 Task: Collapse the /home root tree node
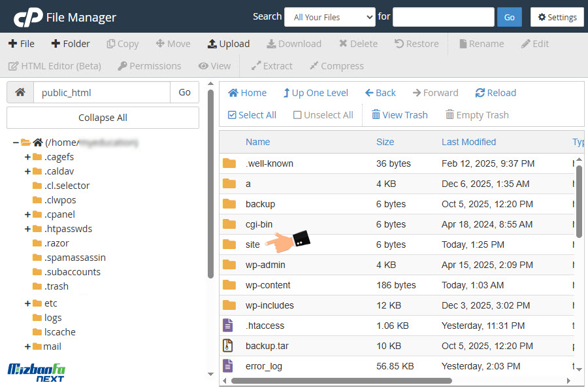pyautogui.click(x=16, y=143)
